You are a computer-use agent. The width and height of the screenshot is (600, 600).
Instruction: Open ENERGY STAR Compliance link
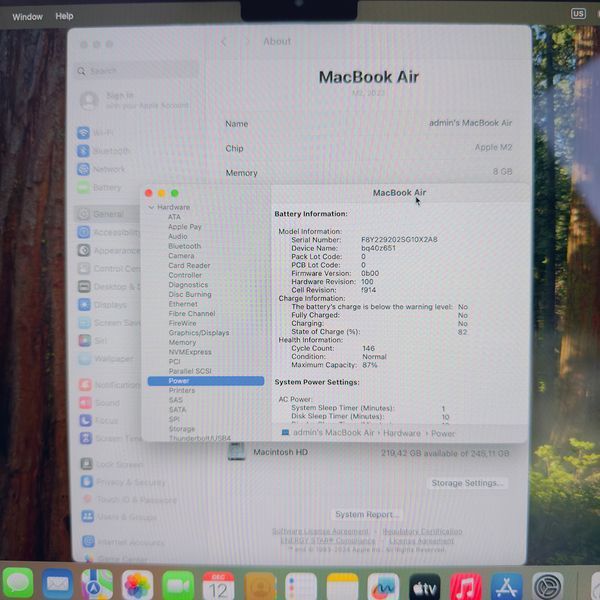pyautogui.click(x=328, y=541)
